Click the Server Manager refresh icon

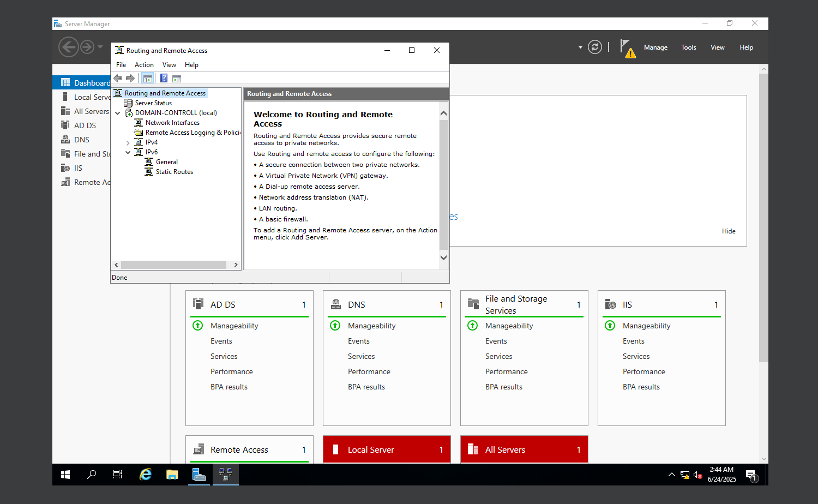(595, 47)
